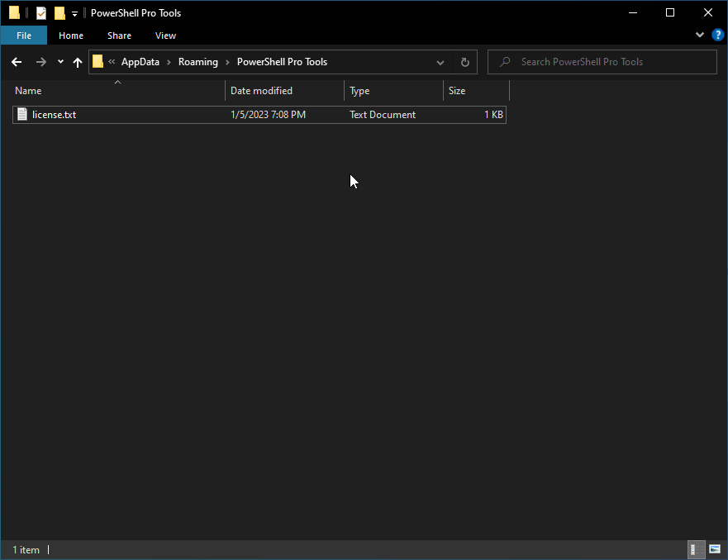This screenshot has height=560, width=728.
Task: Click title bar folder system icon
Action: [x=14, y=13]
